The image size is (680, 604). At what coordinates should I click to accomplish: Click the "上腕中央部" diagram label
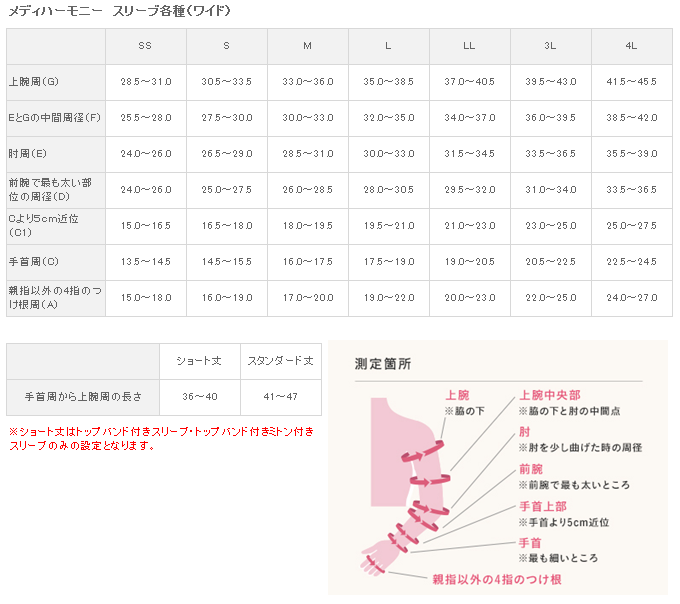[550, 395]
